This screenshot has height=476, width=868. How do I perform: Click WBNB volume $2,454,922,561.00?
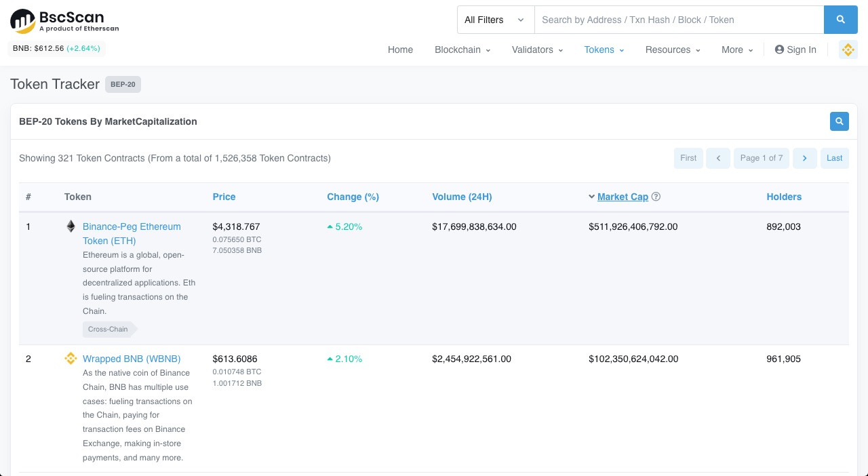tap(471, 359)
